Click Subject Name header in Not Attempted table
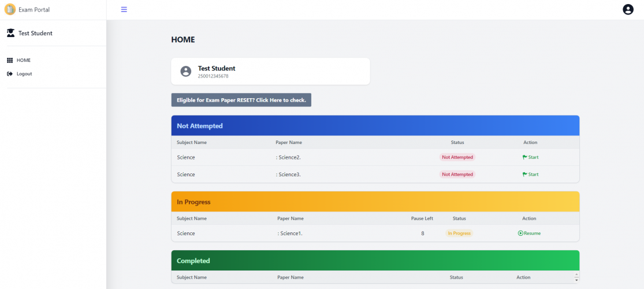Viewport: 644px width, 289px height. coord(191,142)
